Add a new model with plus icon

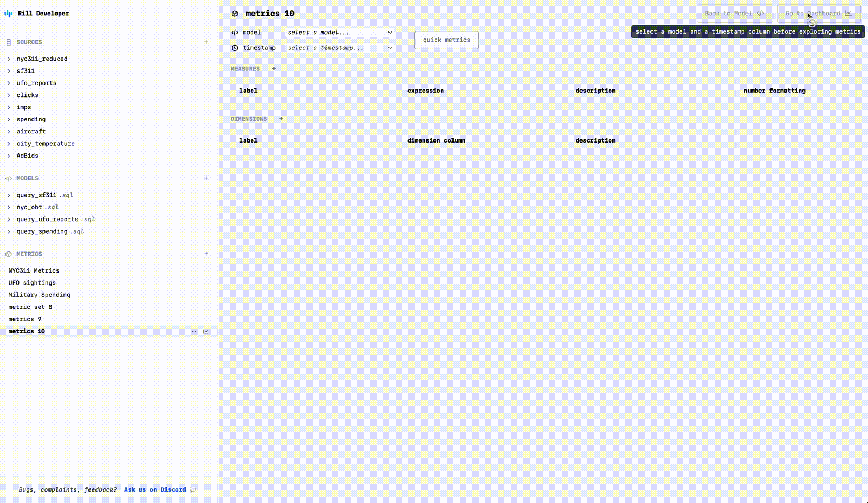point(206,178)
